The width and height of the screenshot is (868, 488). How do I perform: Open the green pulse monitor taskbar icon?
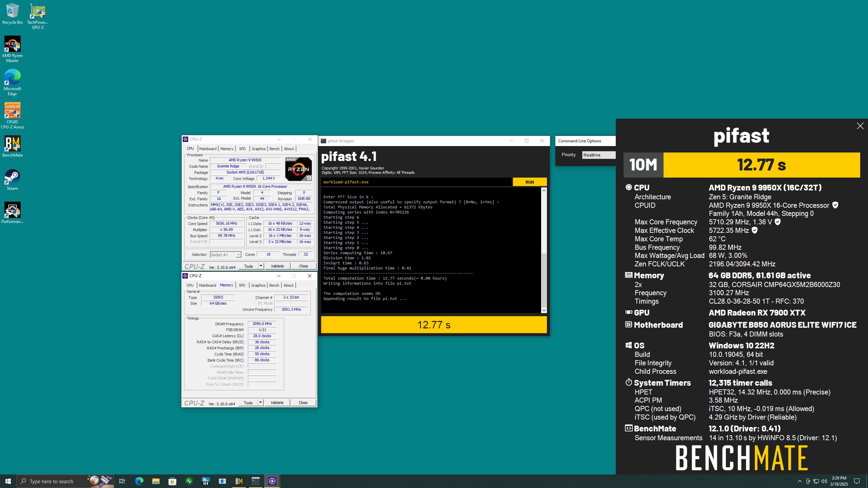(189, 481)
